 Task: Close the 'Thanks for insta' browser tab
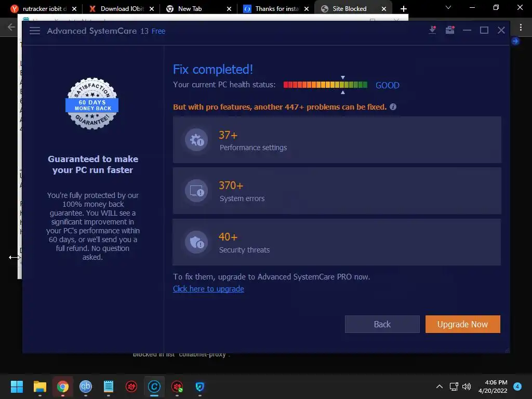pyautogui.click(x=307, y=9)
